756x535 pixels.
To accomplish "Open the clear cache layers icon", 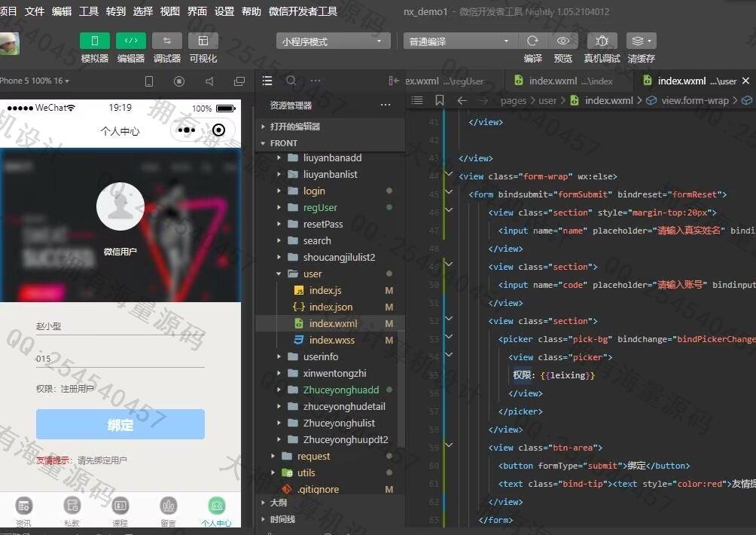I will (x=641, y=41).
